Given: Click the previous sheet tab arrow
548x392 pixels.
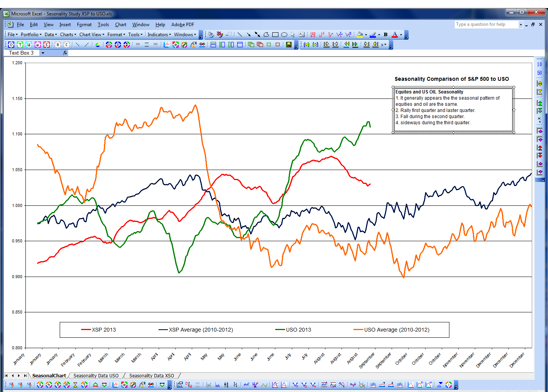Looking at the screenshot, I should coord(13,376).
